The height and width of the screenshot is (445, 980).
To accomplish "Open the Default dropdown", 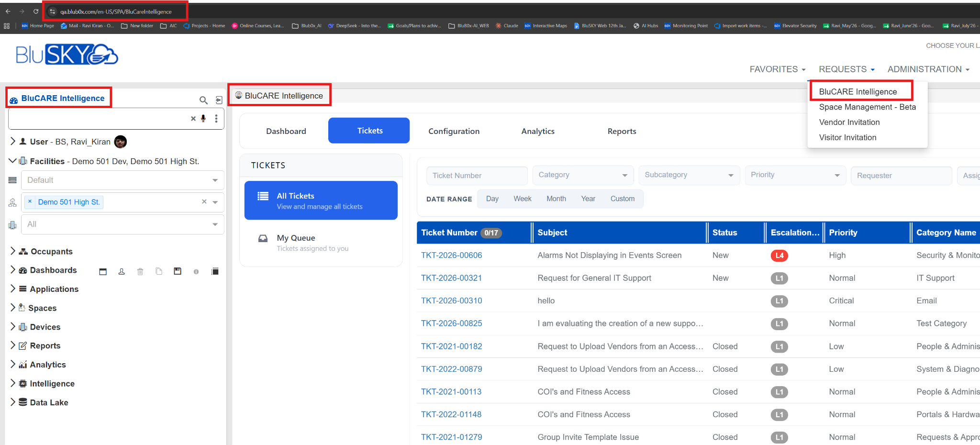I will point(122,180).
